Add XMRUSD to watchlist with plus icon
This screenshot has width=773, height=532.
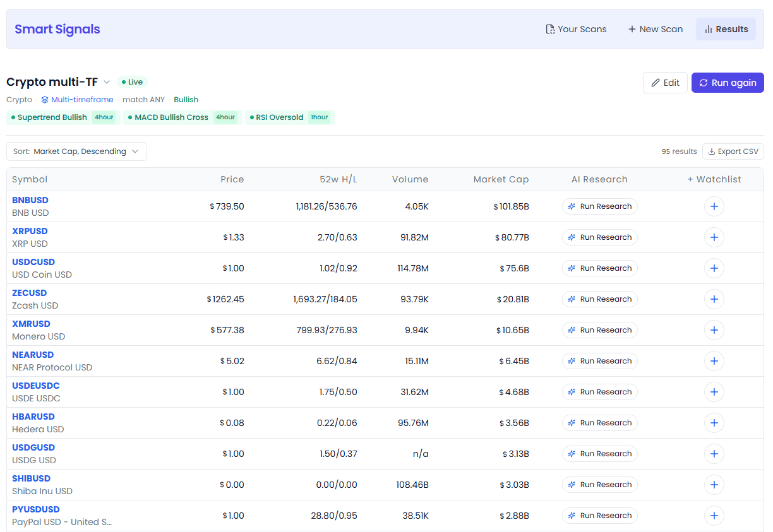(714, 330)
